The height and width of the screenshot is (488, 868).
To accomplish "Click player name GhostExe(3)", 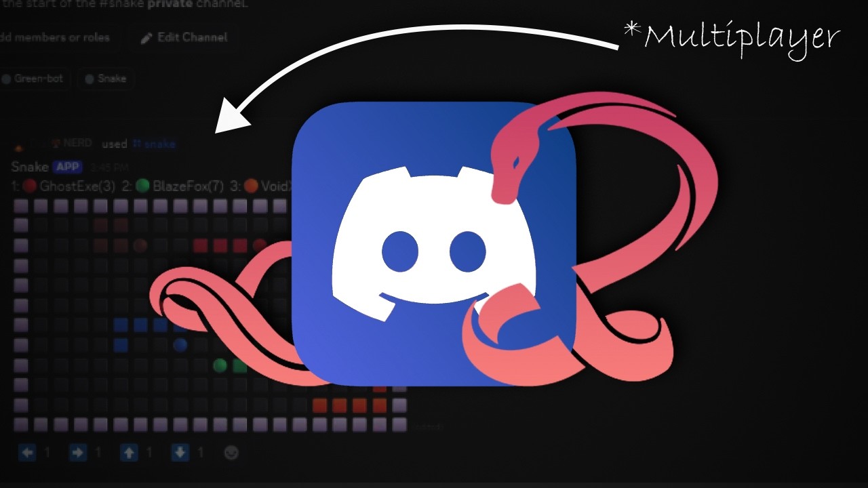I will (x=77, y=186).
